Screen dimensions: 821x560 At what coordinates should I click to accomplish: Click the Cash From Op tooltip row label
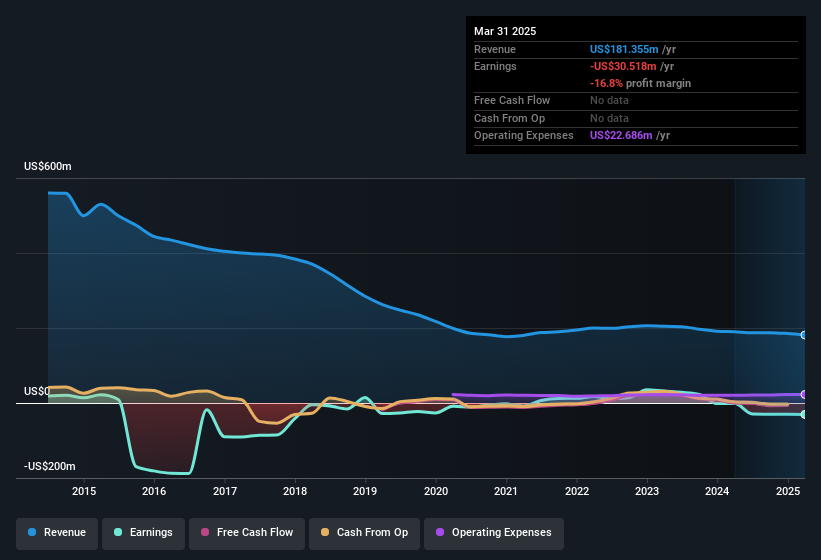coord(509,118)
